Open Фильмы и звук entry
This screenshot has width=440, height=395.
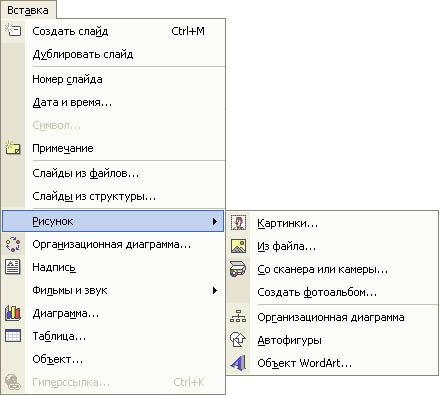(x=113, y=290)
